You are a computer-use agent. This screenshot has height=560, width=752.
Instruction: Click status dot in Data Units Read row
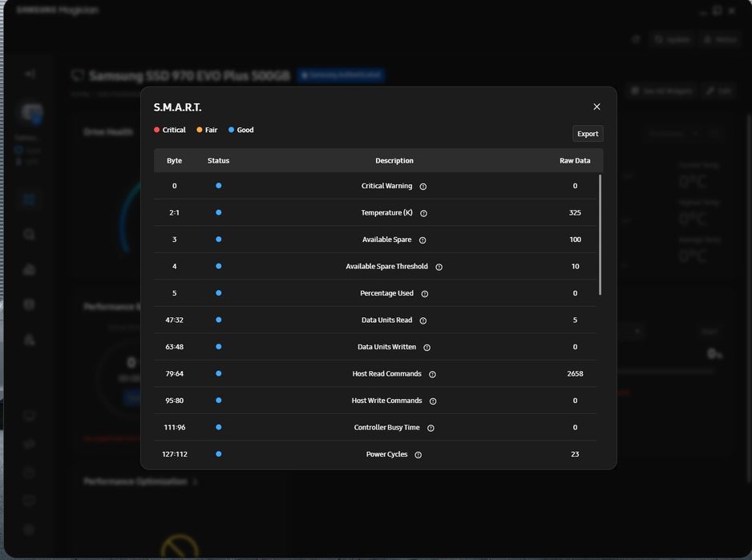coord(219,320)
